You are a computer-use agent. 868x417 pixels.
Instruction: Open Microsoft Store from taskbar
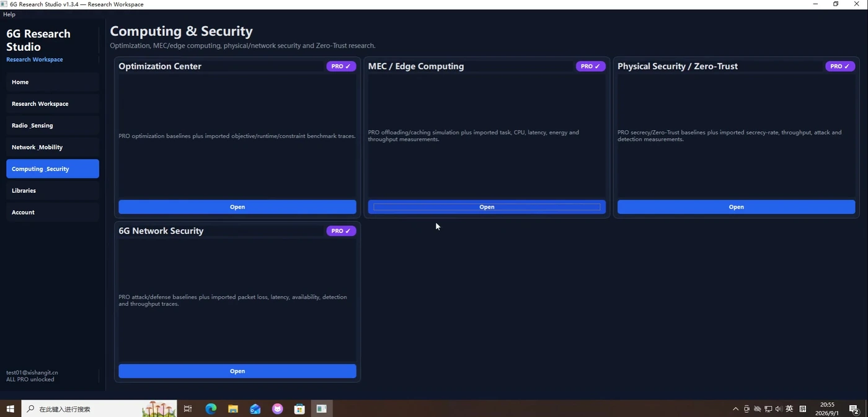[299, 409]
